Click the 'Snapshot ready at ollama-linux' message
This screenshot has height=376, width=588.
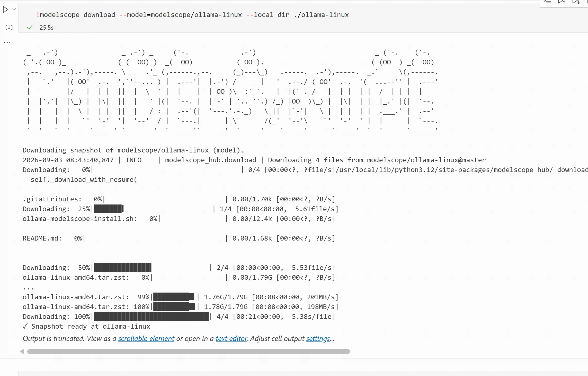(x=91, y=326)
